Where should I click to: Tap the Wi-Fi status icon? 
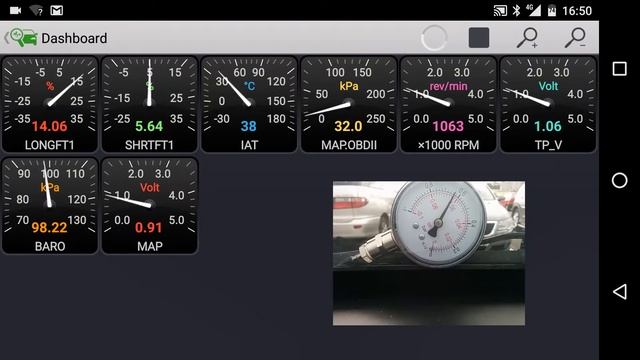[x=36, y=11]
